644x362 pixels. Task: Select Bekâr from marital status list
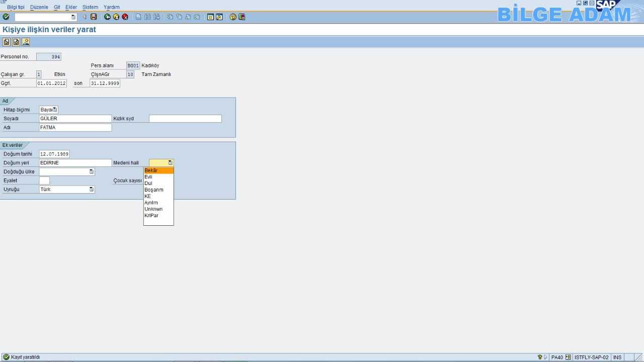(x=158, y=170)
